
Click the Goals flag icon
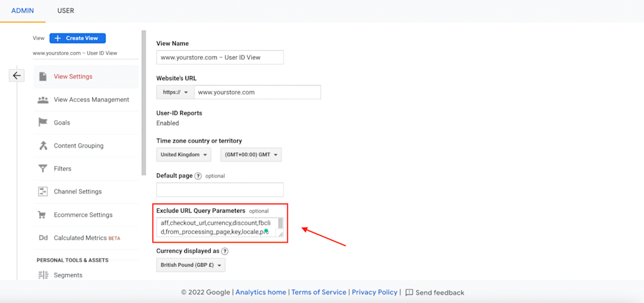pyautogui.click(x=43, y=122)
